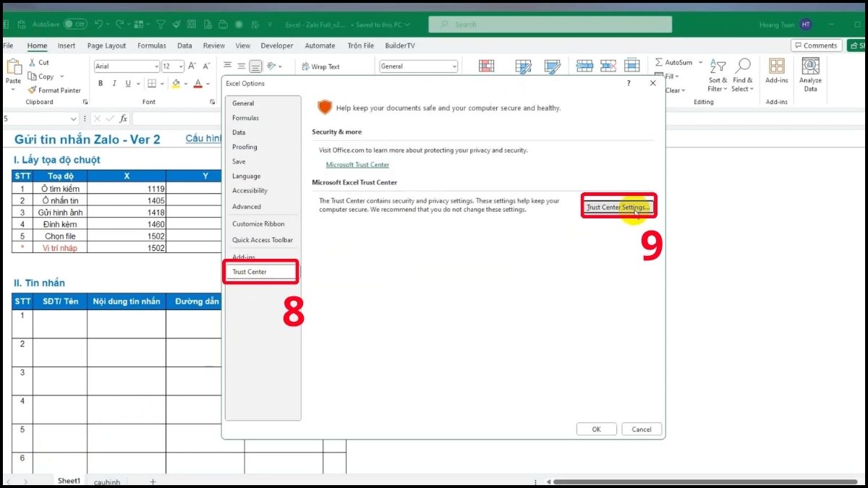
Task: Click the Trust Center Settings button
Action: 618,207
